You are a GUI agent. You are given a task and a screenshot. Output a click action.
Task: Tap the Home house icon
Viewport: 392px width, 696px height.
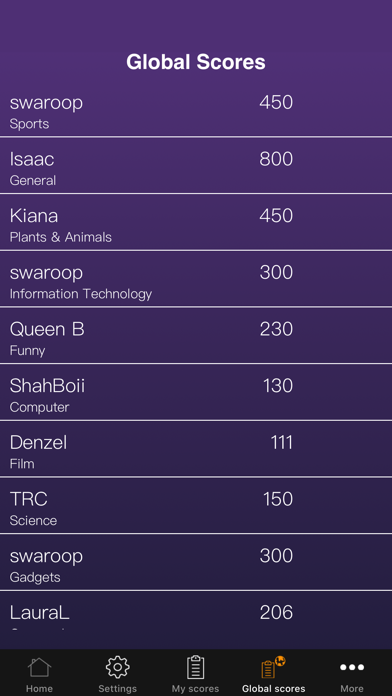[x=39, y=668]
